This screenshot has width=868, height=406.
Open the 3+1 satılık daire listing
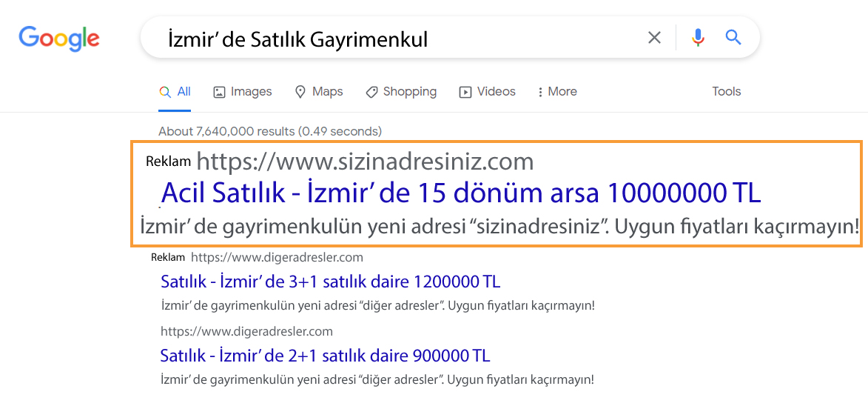coord(330,282)
